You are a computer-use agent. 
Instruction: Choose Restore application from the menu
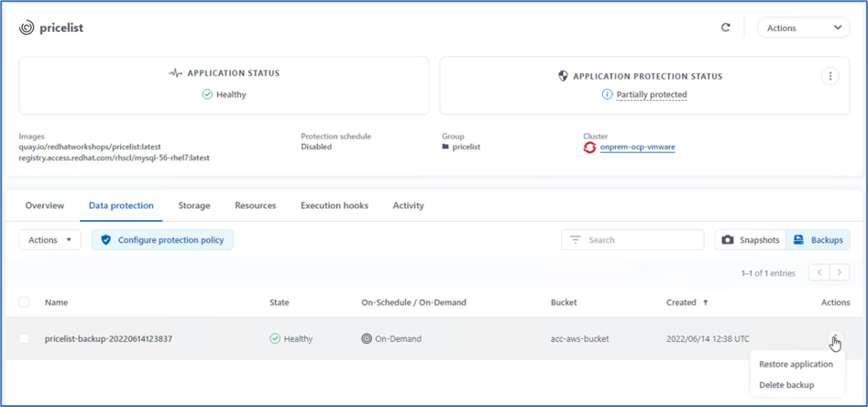(x=796, y=364)
